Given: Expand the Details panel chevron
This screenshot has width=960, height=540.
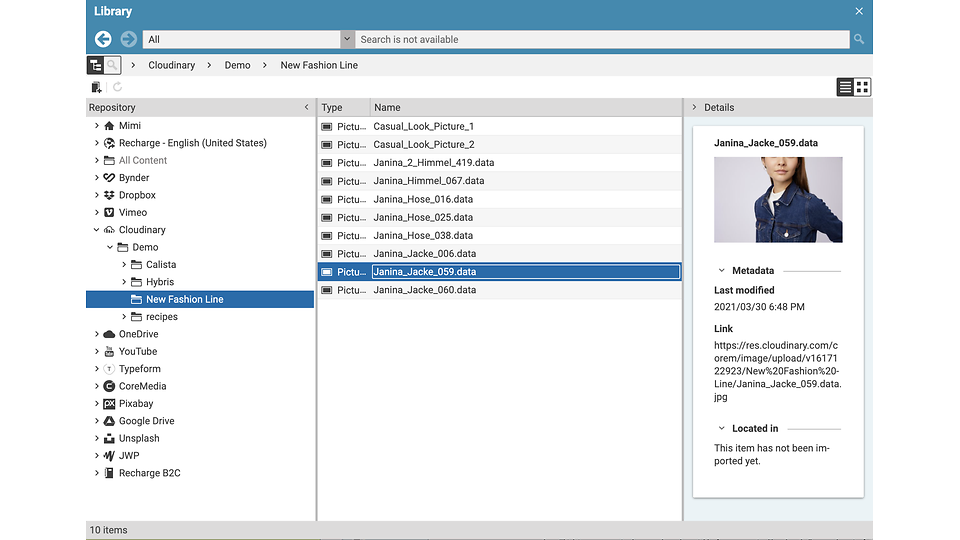Looking at the screenshot, I should pos(694,107).
